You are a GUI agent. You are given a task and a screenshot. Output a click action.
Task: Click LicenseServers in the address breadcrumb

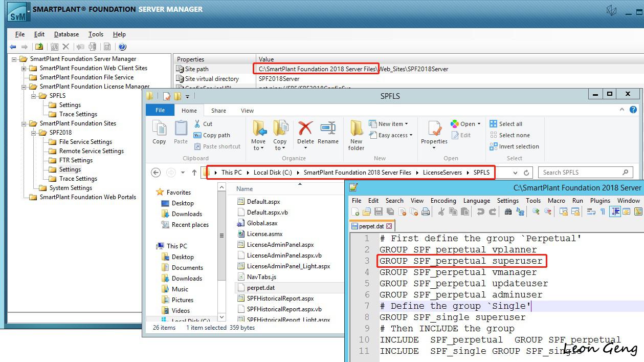pyautogui.click(x=442, y=173)
